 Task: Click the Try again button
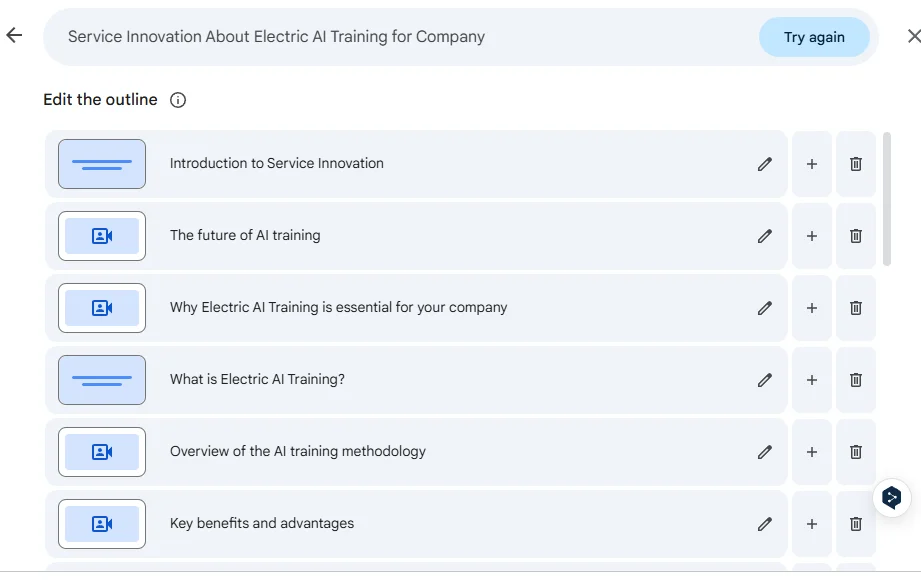point(814,37)
